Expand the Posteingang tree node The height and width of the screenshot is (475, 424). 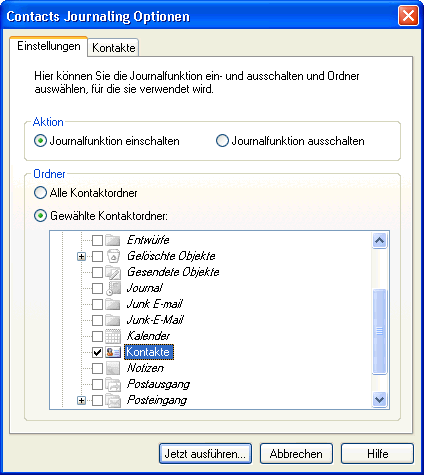81,400
